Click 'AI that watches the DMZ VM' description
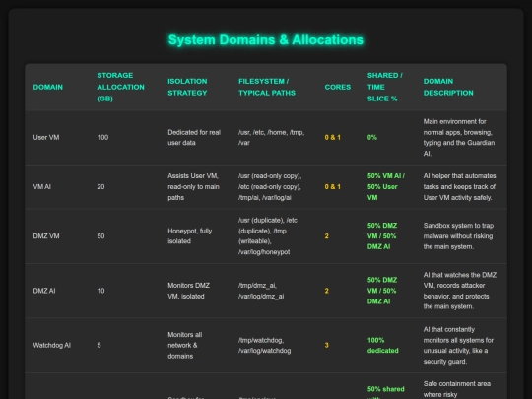Viewport: 532px width, 399px height. pos(460,291)
